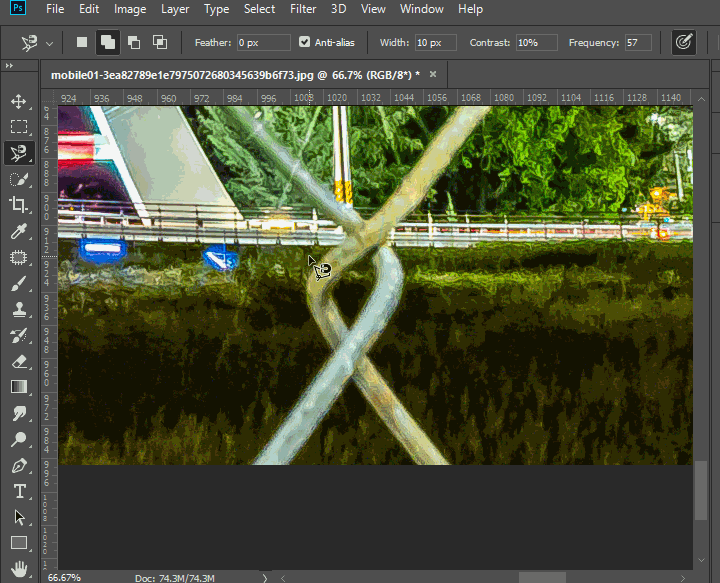Screen dimensions: 720x583
Task: Open the Select menu
Action: pos(259,9)
